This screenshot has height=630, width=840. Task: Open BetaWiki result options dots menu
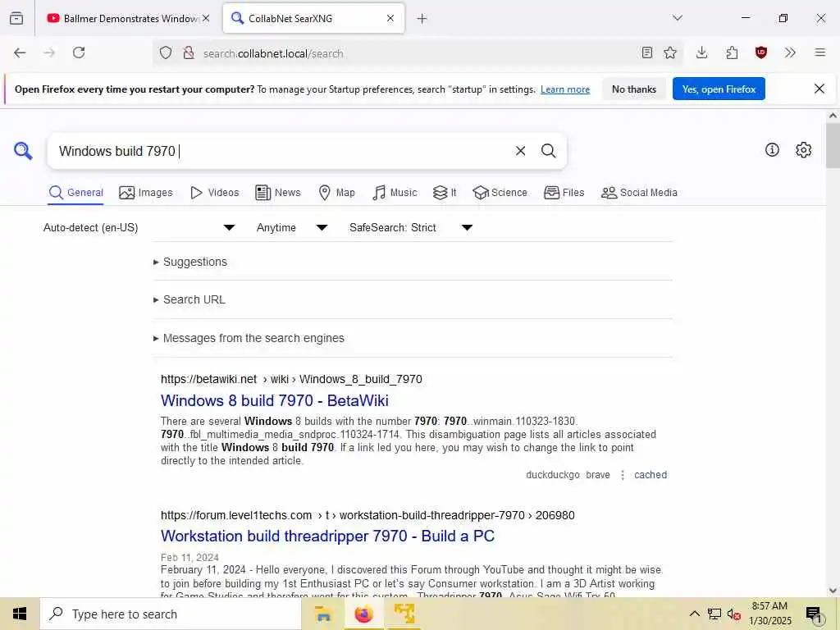tap(622, 475)
